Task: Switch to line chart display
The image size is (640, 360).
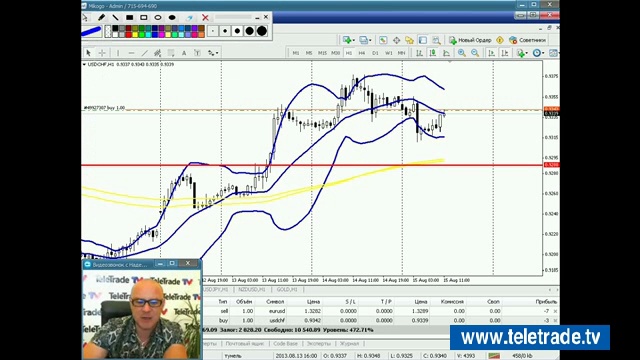Action: (446, 53)
